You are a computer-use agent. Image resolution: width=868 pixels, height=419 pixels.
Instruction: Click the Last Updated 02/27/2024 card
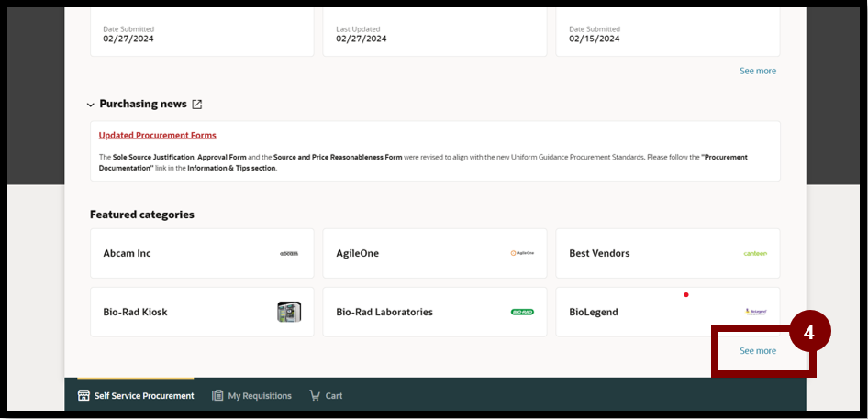(435, 31)
